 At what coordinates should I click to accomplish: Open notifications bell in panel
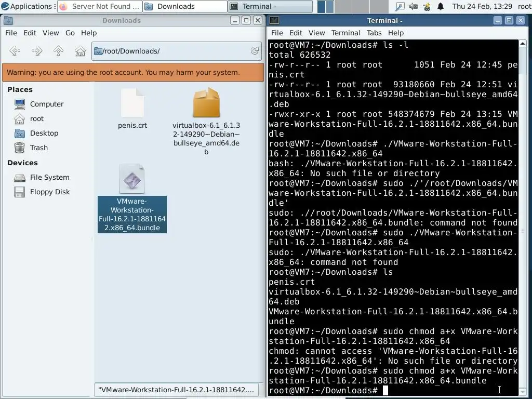point(441,6)
